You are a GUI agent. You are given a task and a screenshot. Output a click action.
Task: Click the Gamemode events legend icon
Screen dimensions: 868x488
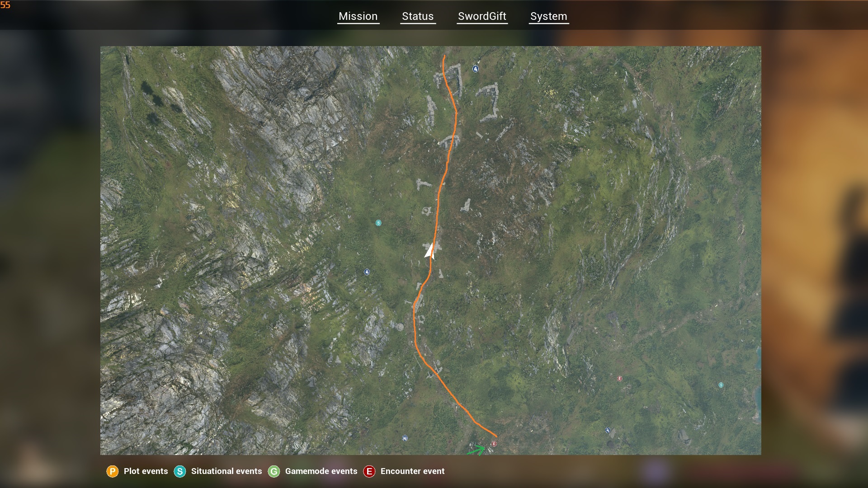click(x=274, y=472)
